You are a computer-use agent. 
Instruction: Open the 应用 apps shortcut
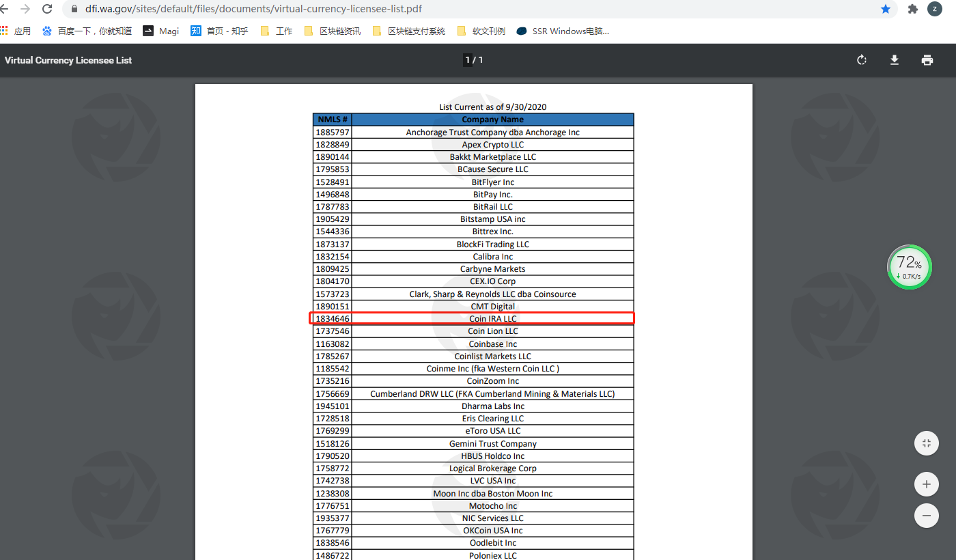(x=15, y=31)
